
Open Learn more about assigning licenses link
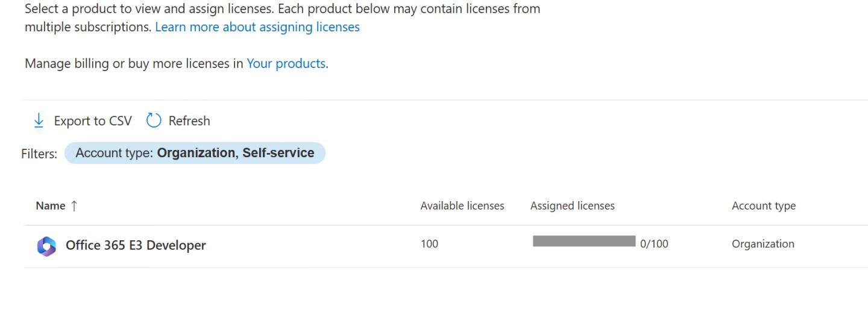click(x=257, y=27)
